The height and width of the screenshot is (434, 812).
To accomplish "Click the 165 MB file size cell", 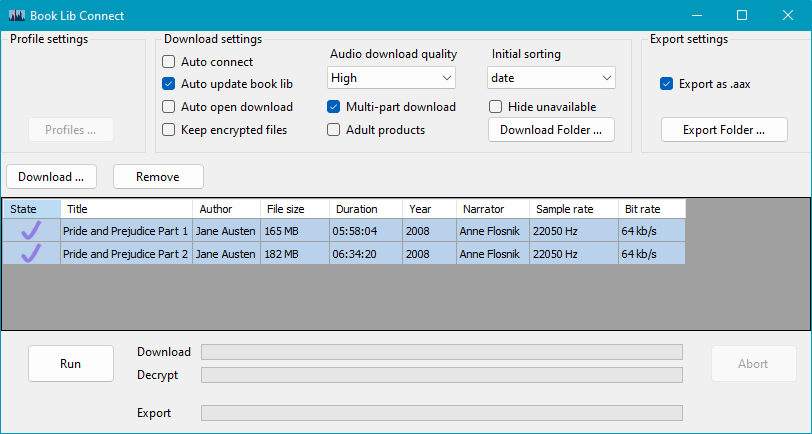I will 295,230.
